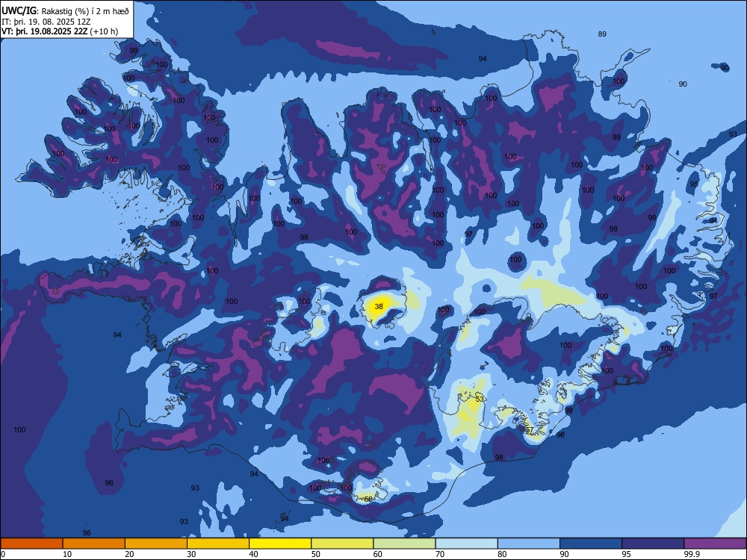Select the '57' value near the southeast coast
Image resolution: width=747 pixels, height=560 pixels.
[x=530, y=430]
